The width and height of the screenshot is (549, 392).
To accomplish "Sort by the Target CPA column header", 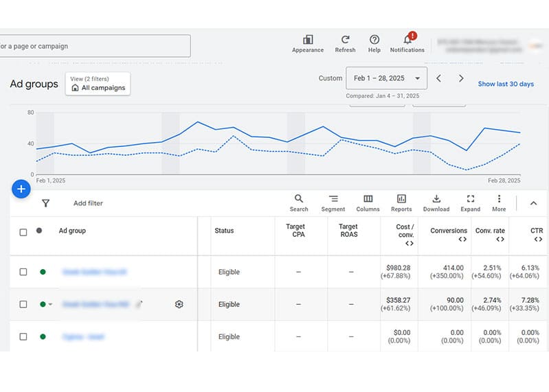I will 295,231.
